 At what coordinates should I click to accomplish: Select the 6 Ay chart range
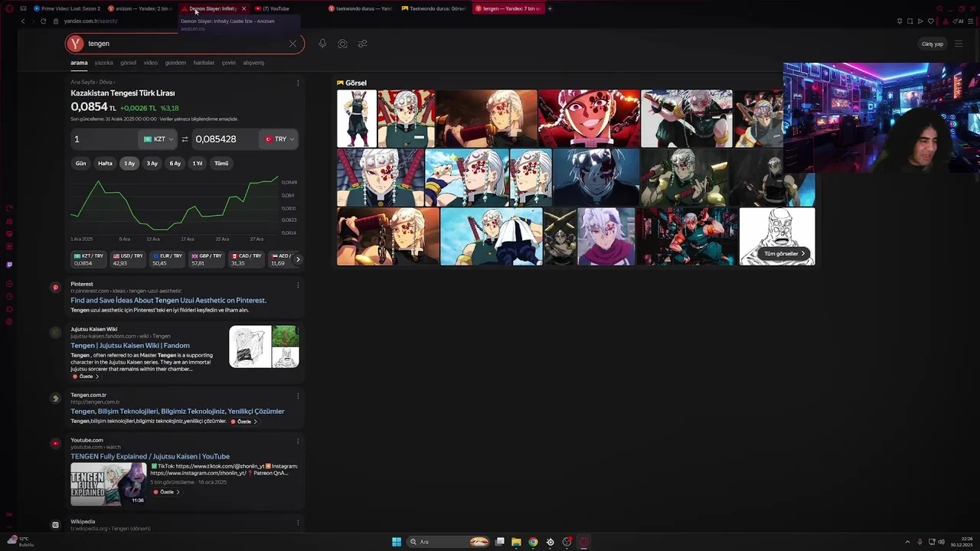click(175, 163)
